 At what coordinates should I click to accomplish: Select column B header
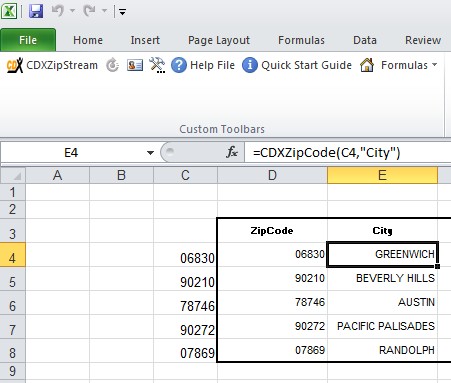tap(121, 175)
